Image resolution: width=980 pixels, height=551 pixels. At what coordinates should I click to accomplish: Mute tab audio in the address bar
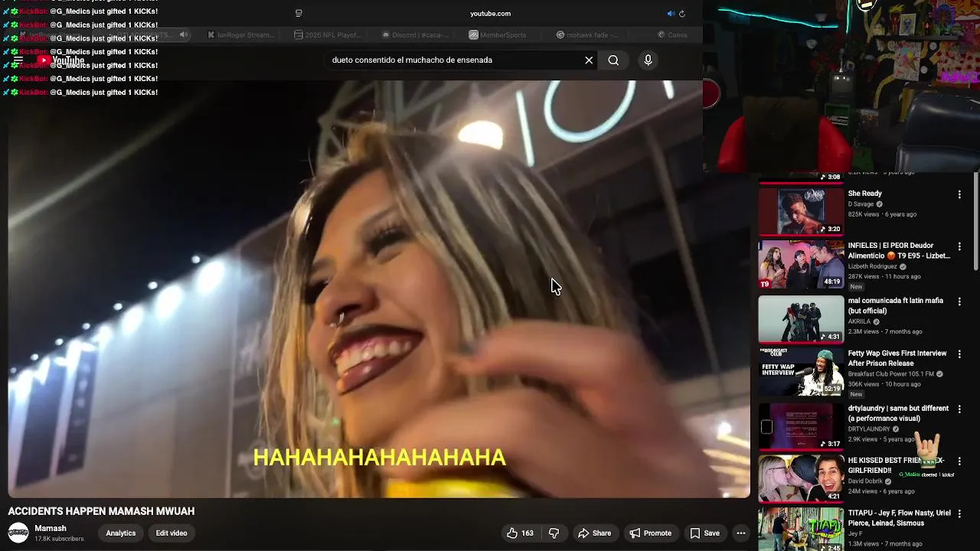tap(671, 14)
